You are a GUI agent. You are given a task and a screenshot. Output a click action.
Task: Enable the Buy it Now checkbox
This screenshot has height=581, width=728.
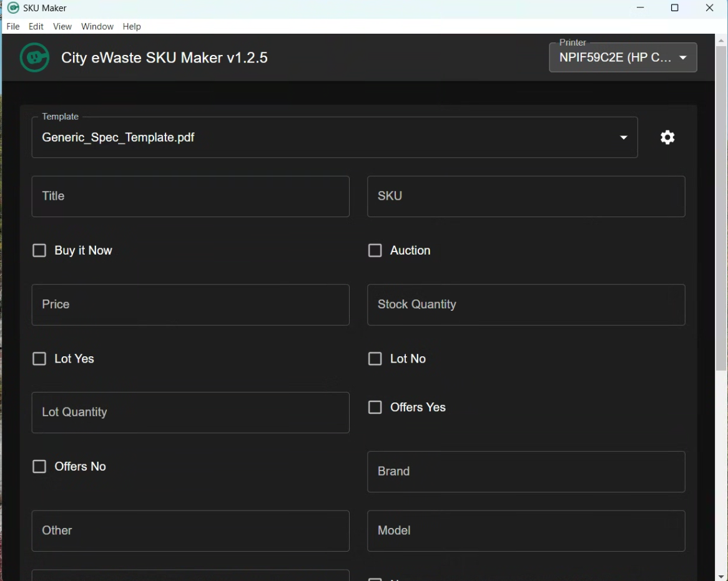pyautogui.click(x=39, y=250)
